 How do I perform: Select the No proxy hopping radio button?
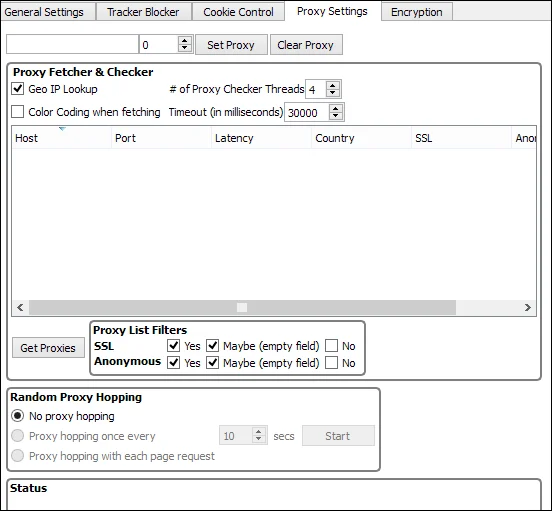pos(18,416)
